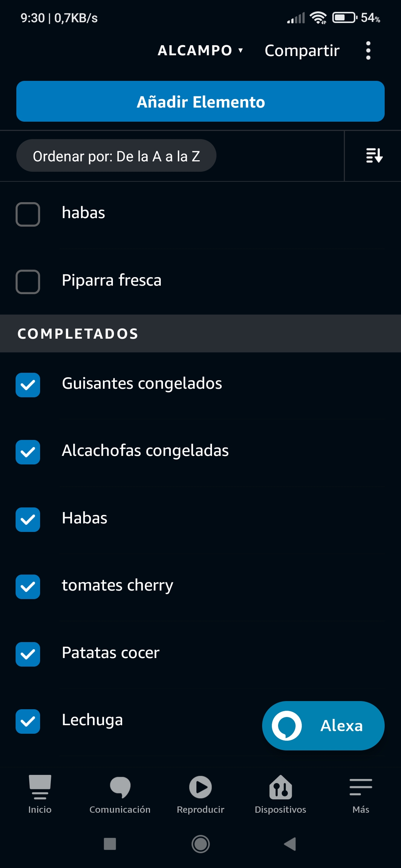Open the Alexa voice assistant

[323, 726]
